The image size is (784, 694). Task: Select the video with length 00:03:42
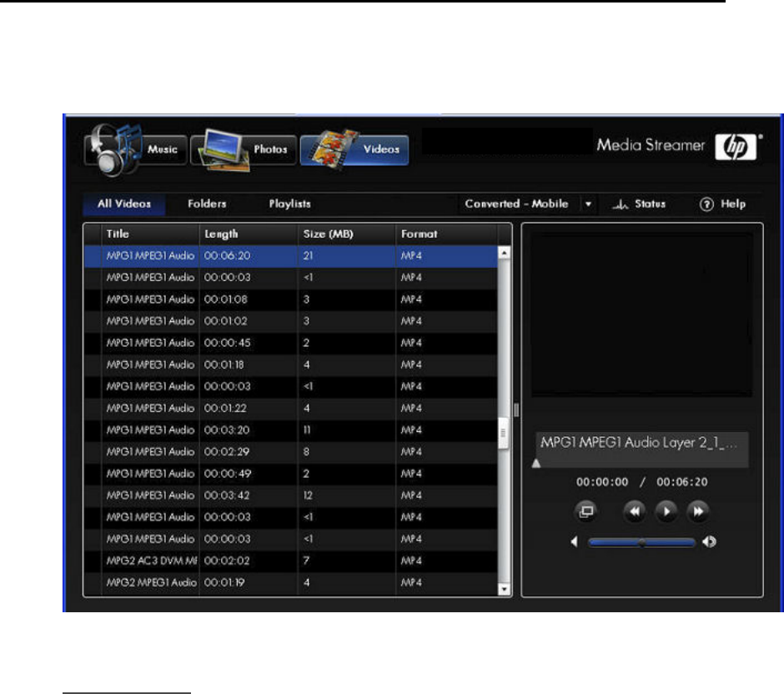coord(291,495)
